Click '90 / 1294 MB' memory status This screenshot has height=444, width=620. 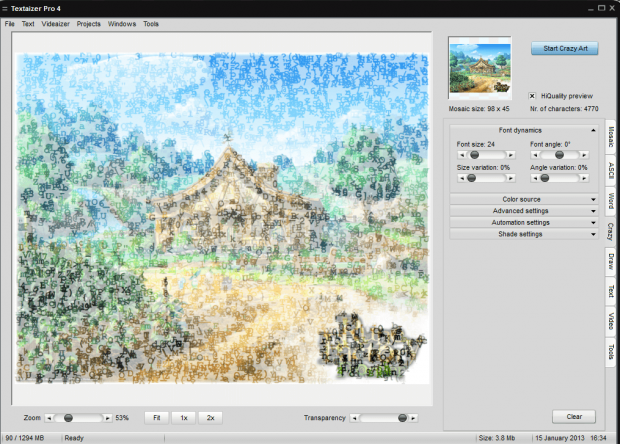click(25, 438)
